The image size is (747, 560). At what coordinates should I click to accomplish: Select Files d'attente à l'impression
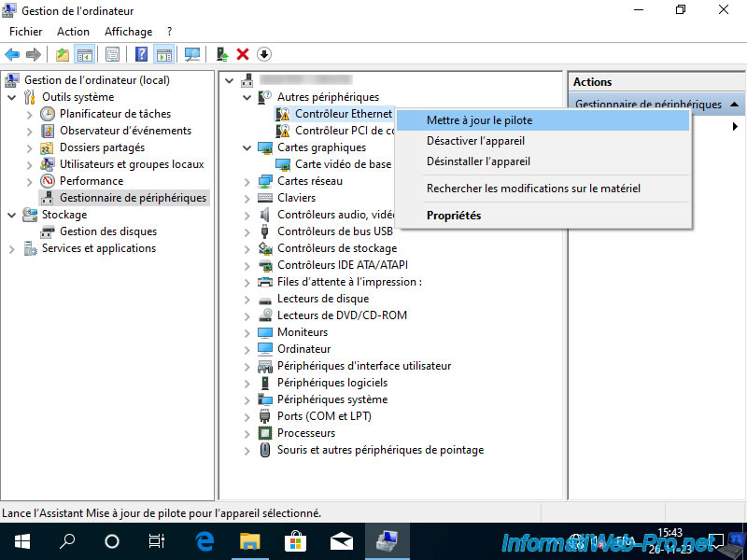pyautogui.click(x=349, y=282)
